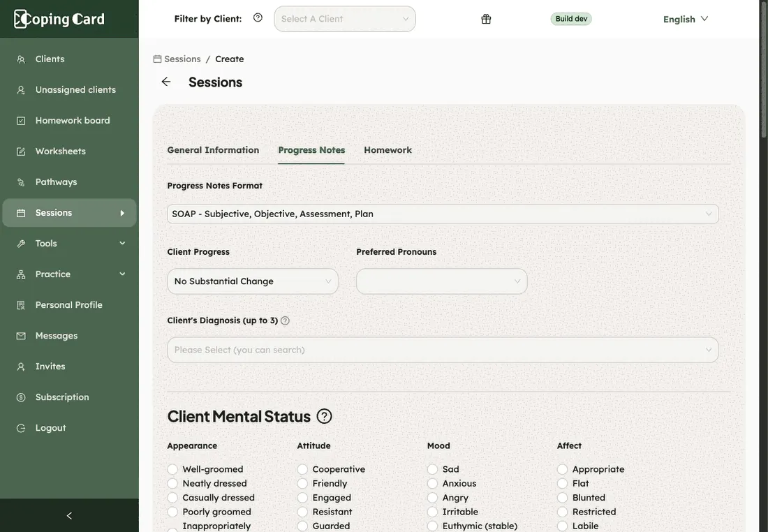Click the page vertical scrollbar
The height and width of the screenshot is (532, 768).
tap(764, 68)
